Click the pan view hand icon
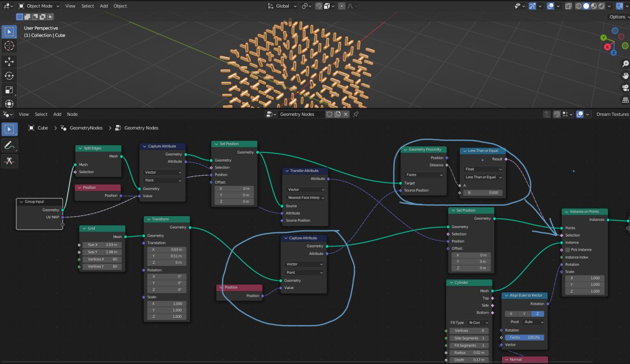Screen dimensions: 630x364 [625, 76]
